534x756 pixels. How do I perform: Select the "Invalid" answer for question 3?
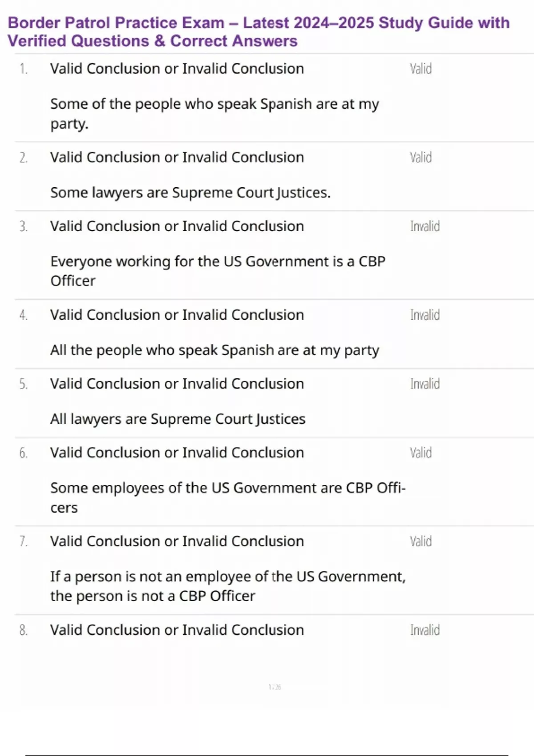[x=425, y=226]
